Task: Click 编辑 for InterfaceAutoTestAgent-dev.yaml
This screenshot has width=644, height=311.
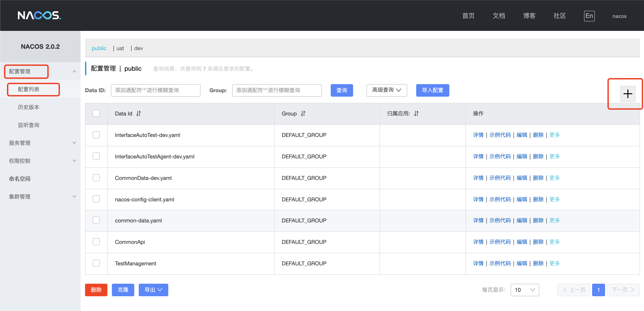Action: (x=522, y=156)
